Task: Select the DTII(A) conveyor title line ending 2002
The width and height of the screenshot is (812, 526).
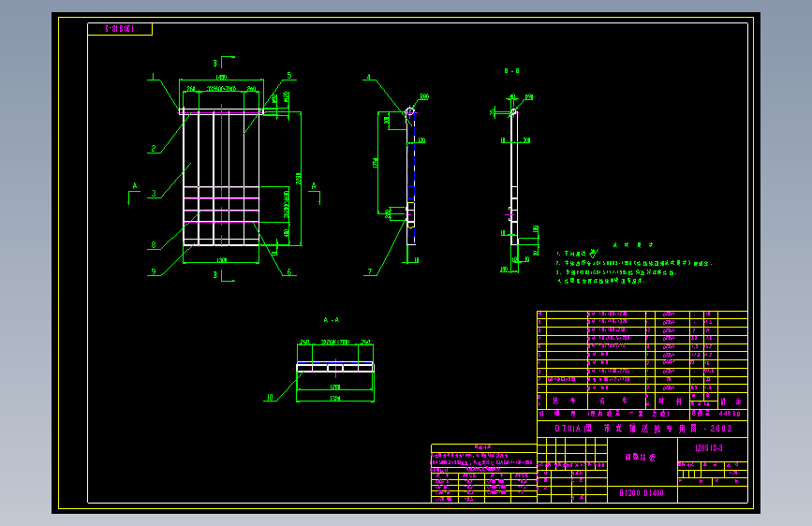Action: pos(643,429)
